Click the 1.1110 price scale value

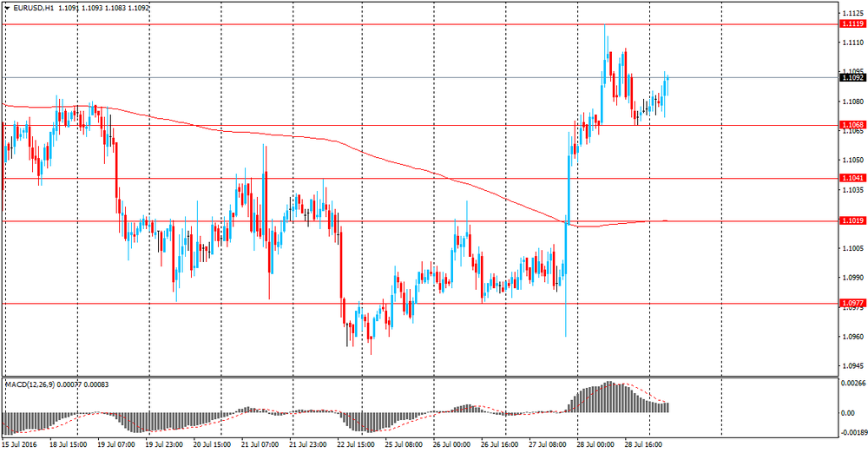click(x=853, y=43)
